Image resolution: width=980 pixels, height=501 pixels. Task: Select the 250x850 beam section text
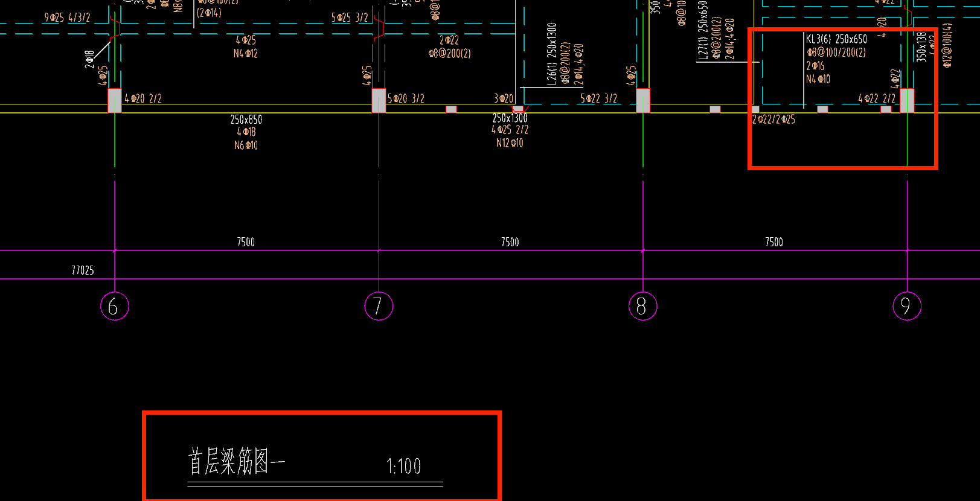246,120
